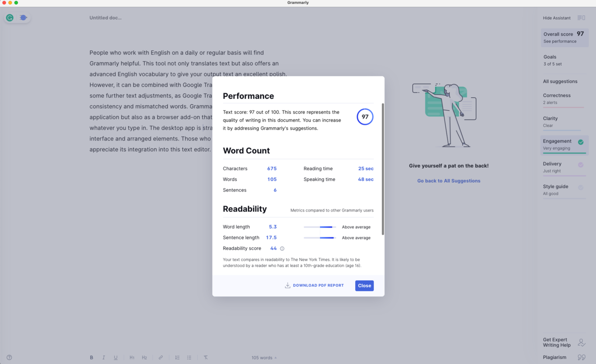
Task: Click the Hide Assistant panel icon
Action: coord(581,18)
